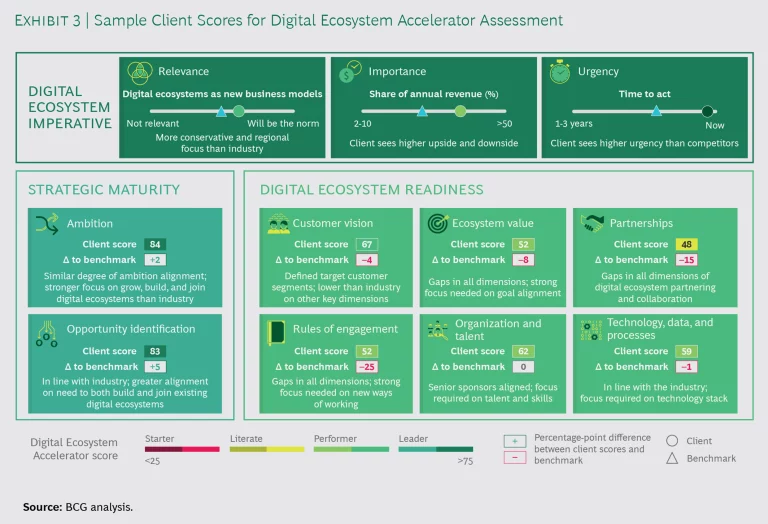Click the Technology, data, and processes icon
768x524 pixels.
click(x=592, y=329)
